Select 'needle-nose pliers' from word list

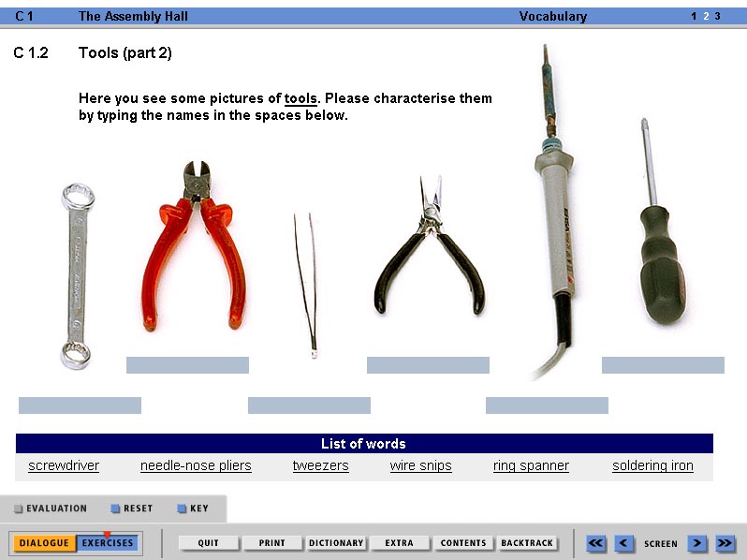coord(196,465)
